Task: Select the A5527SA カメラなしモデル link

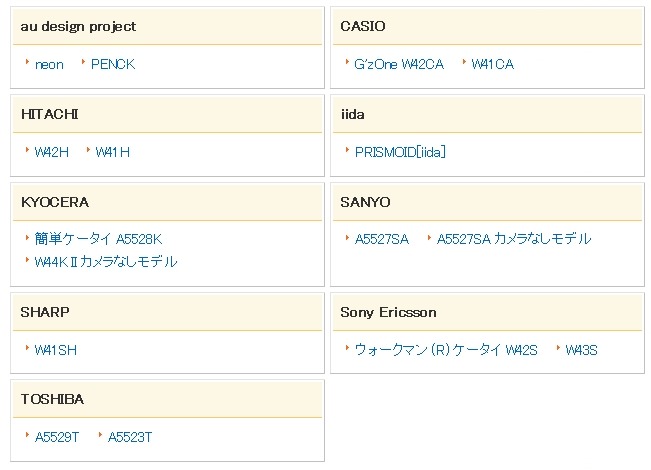Action: point(514,239)
